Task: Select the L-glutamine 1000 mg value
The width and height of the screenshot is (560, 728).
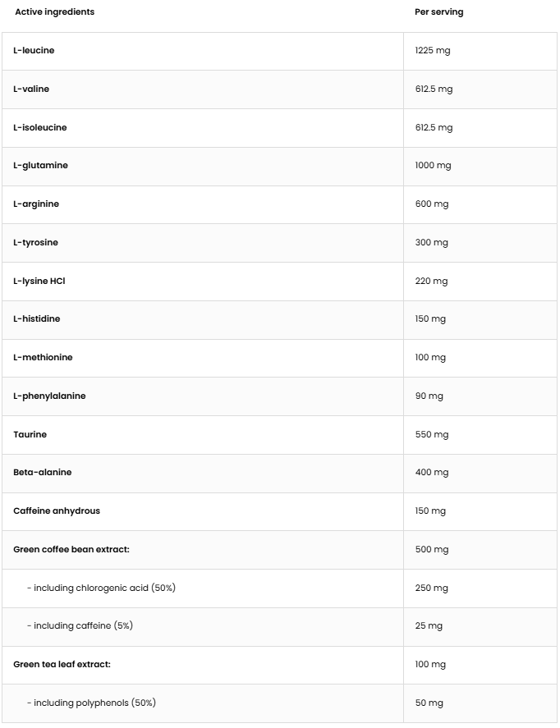Action: coord(433,166)
